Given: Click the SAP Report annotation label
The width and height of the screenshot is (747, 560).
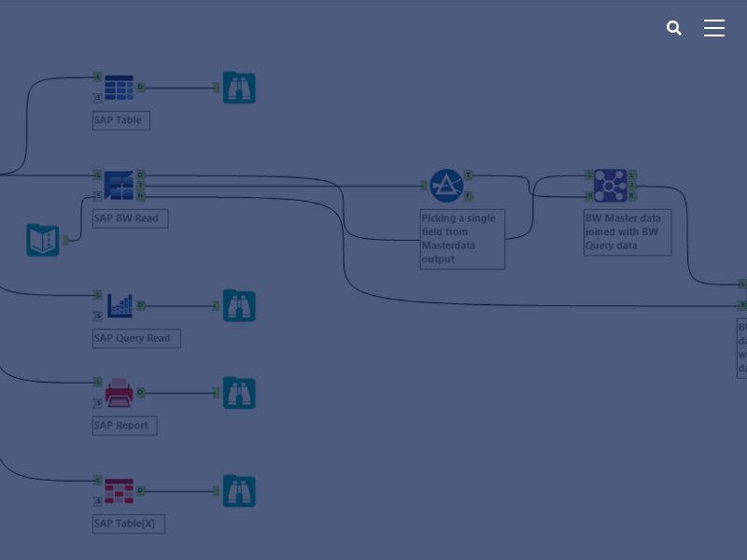Looking at the screenshot, I should point(124,426).
